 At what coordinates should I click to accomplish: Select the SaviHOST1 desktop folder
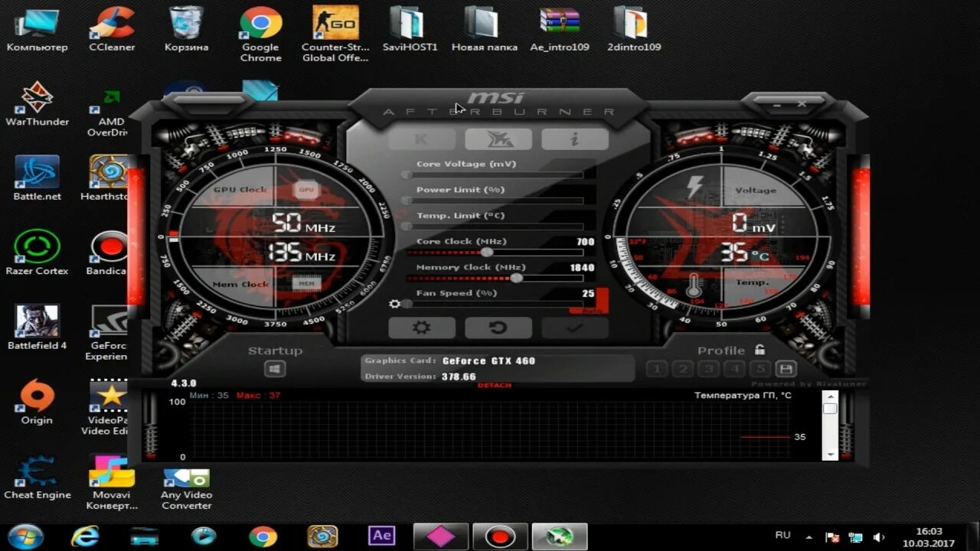(x=410, y=30)
